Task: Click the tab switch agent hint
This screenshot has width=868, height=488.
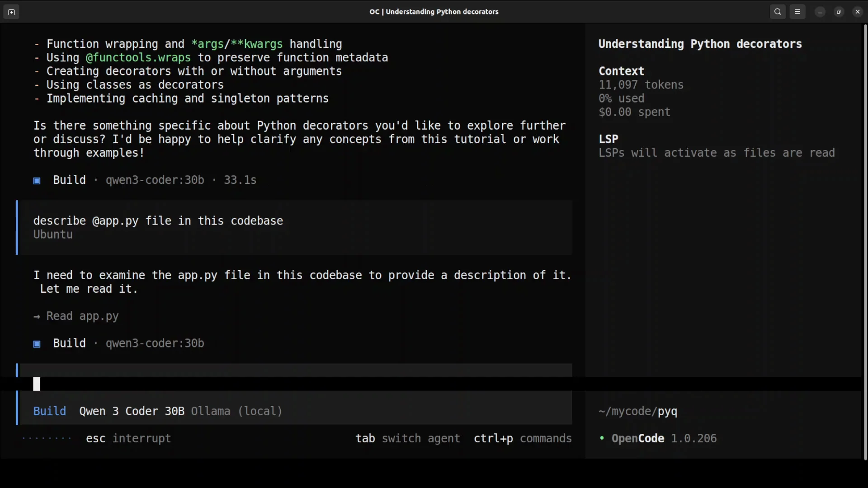Action: (408, 438)
